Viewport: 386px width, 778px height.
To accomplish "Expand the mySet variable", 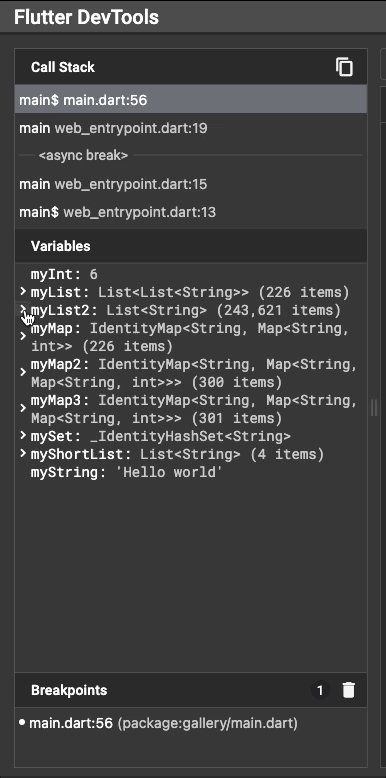I will pos(23,436).
